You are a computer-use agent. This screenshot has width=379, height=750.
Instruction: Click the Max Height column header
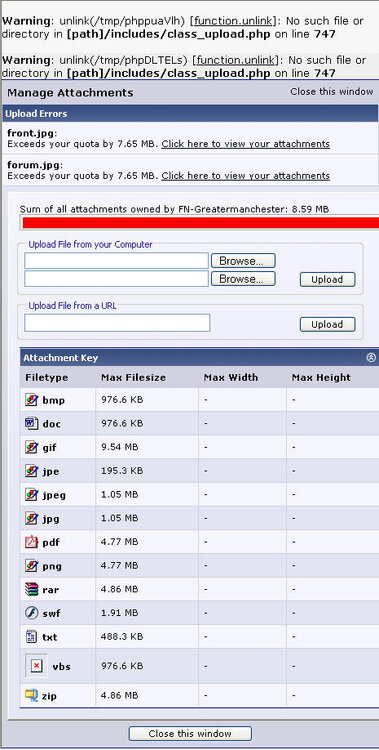[x=321, y=377]
